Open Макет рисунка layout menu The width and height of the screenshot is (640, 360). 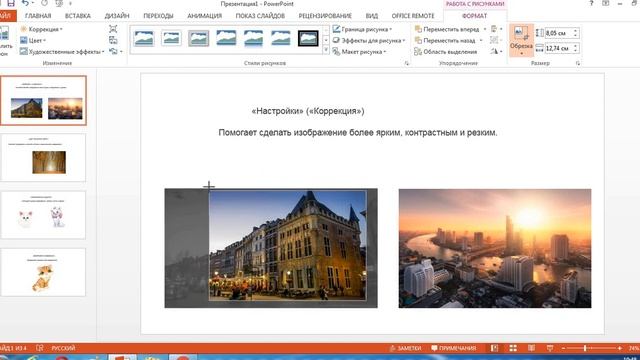pos(359,52)
